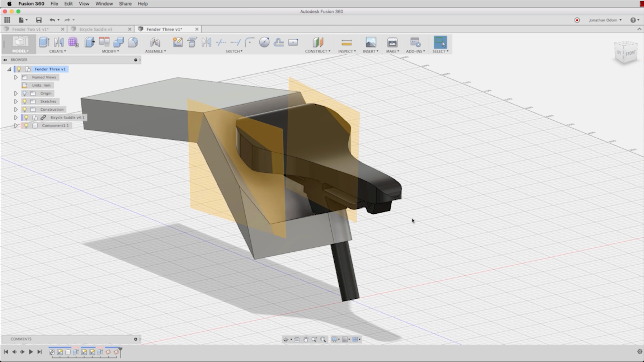The height and width of the screenshot is (362, 644).
Task: Hide Construction folder via lightbulb
Action: [x=25, y=109]
